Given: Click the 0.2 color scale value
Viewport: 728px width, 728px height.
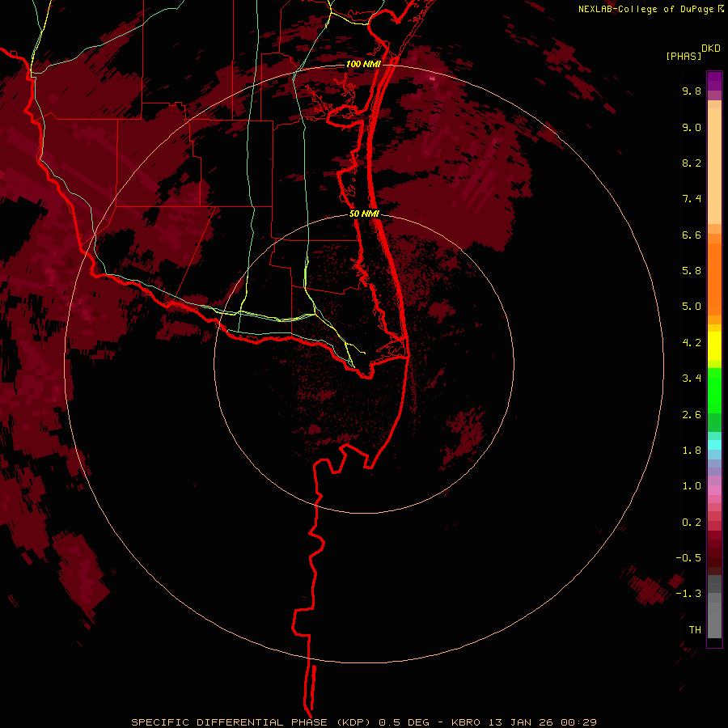Looking at the screenshot, I should (x=692, y=523).
